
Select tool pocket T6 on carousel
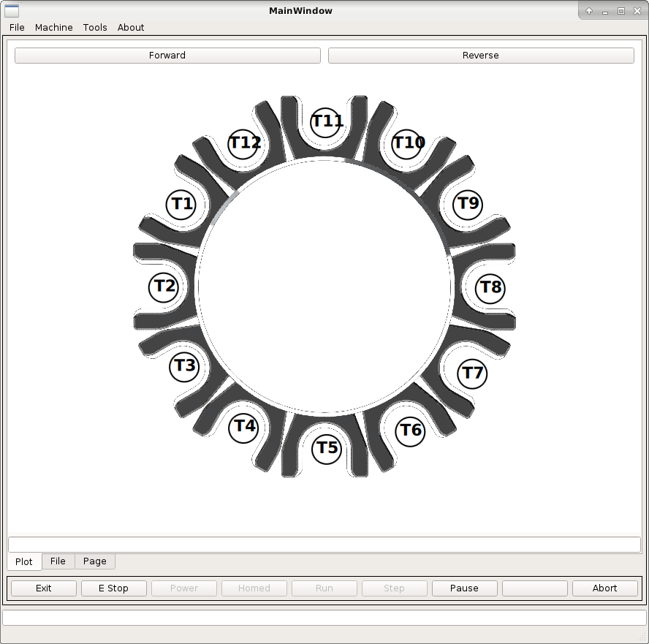410,431
